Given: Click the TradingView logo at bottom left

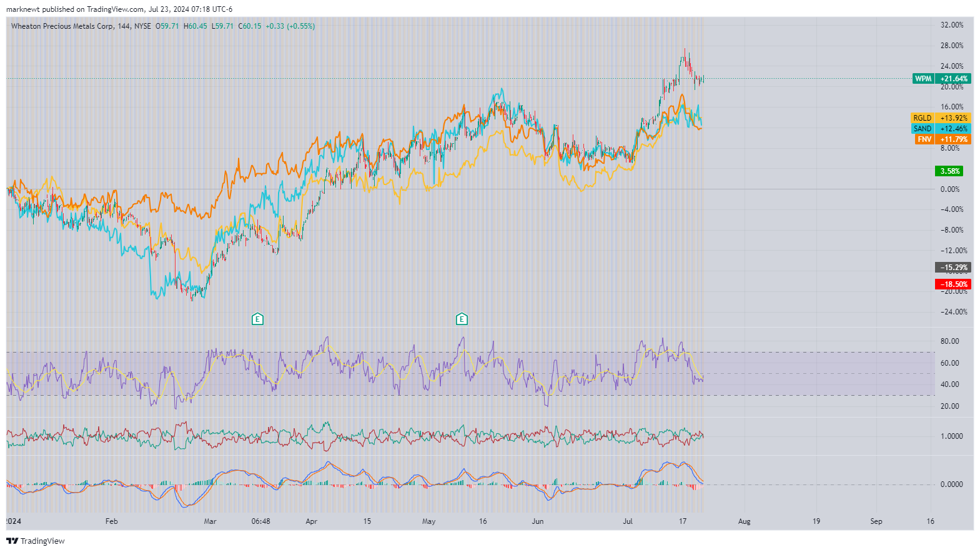Looking at the screenshot, I should coord(36,541).
